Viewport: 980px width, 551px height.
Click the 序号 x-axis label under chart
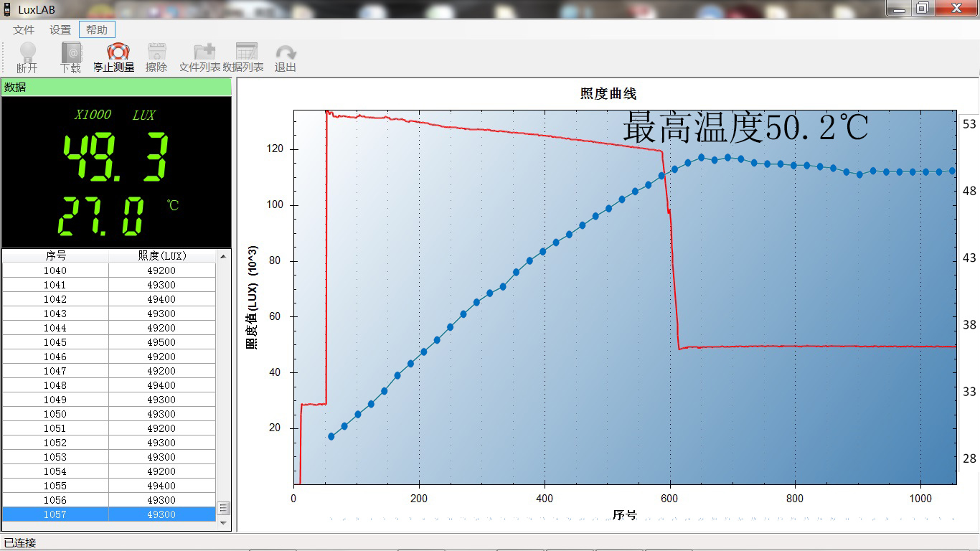click(624, 514)
